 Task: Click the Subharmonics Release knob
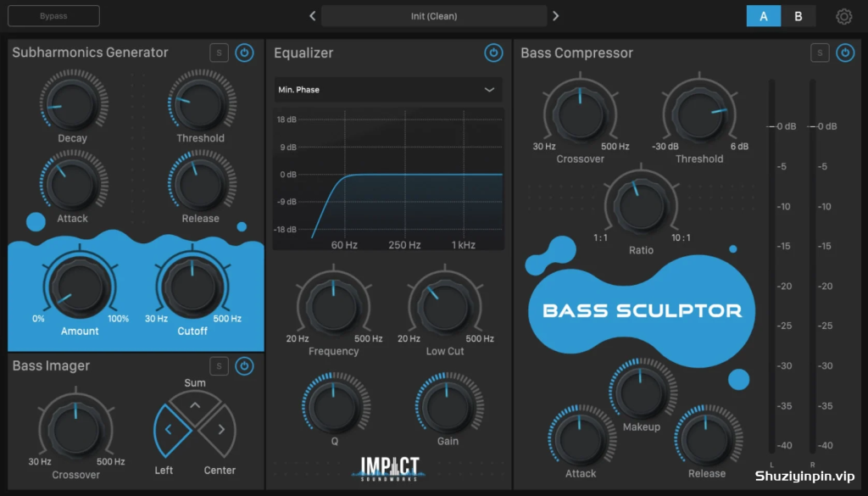click(x=202, y=184)
